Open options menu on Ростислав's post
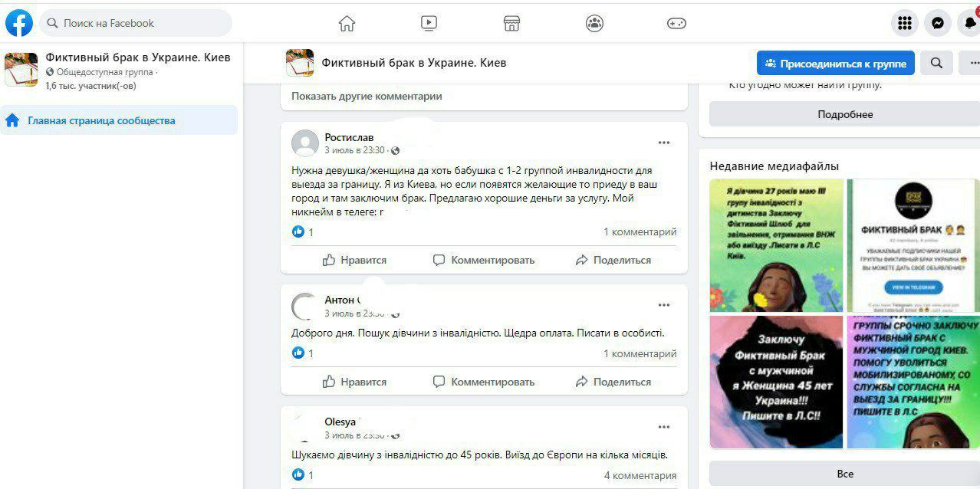 (663, 143)
